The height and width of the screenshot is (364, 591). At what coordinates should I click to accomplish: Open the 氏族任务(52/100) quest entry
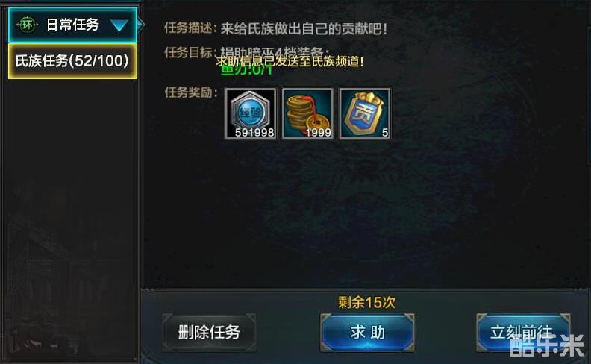(72, 61)
